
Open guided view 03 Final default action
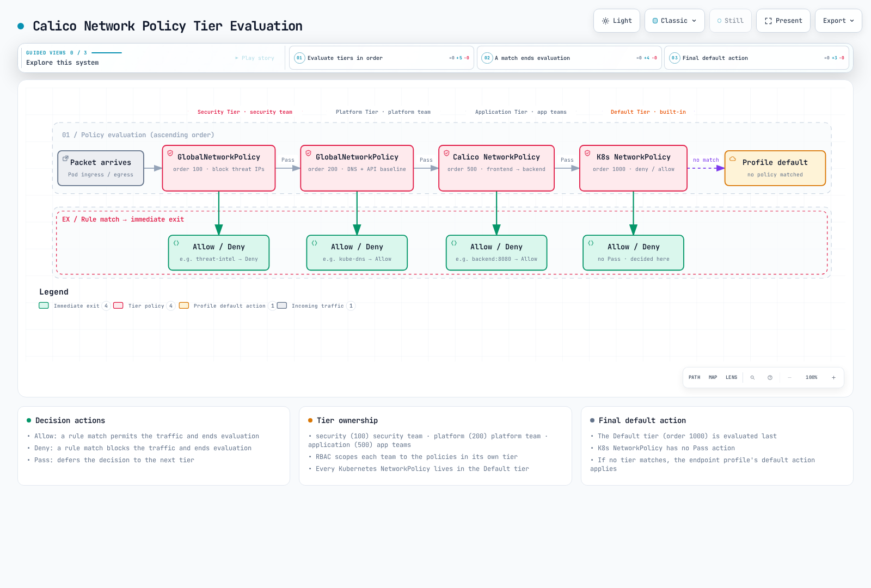[x=757, y=58]
